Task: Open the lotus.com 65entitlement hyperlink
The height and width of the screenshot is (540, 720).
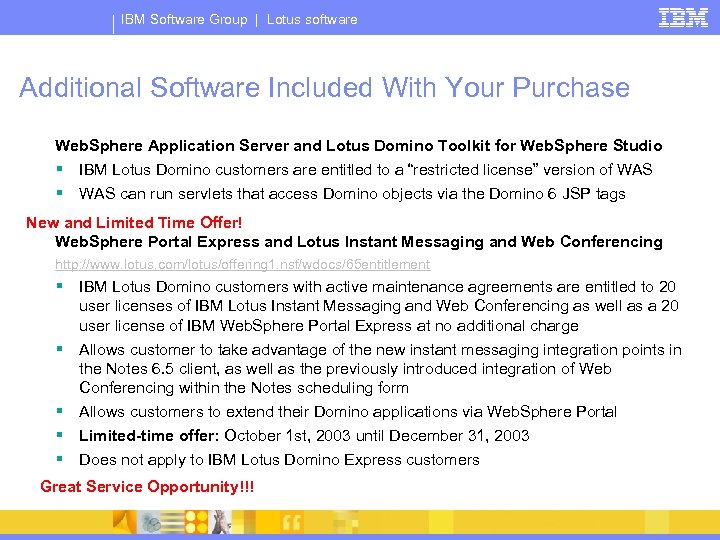Action: [242, 264]
